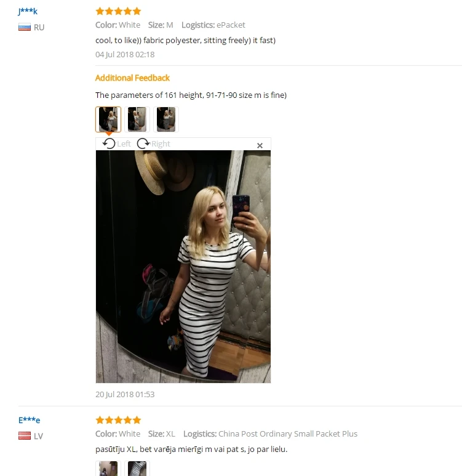
Task: Click the Latvian flag icon
Action: click(x=24, y=436)
